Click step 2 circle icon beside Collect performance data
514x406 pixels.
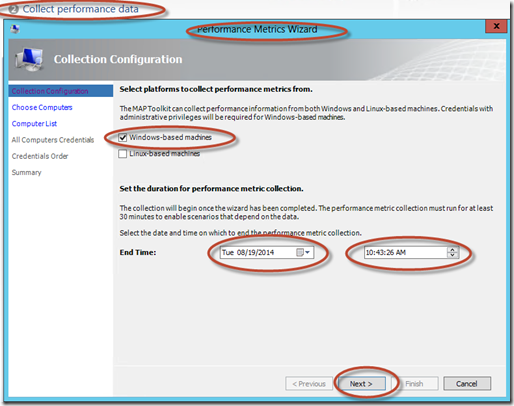point(13,9)
